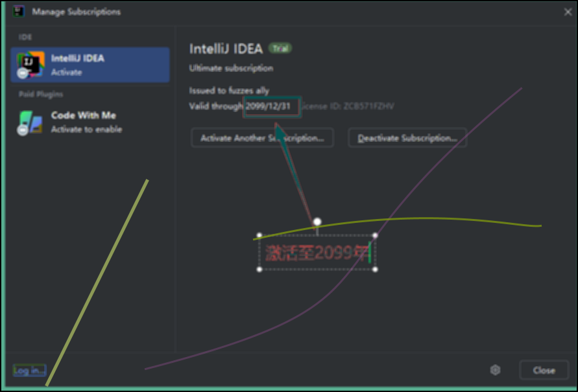Click the 'Ultimate subscription' text
Image resolution: width=578 pixels, height=392 pixels.
pyautogui.click(x=231, y=68)
